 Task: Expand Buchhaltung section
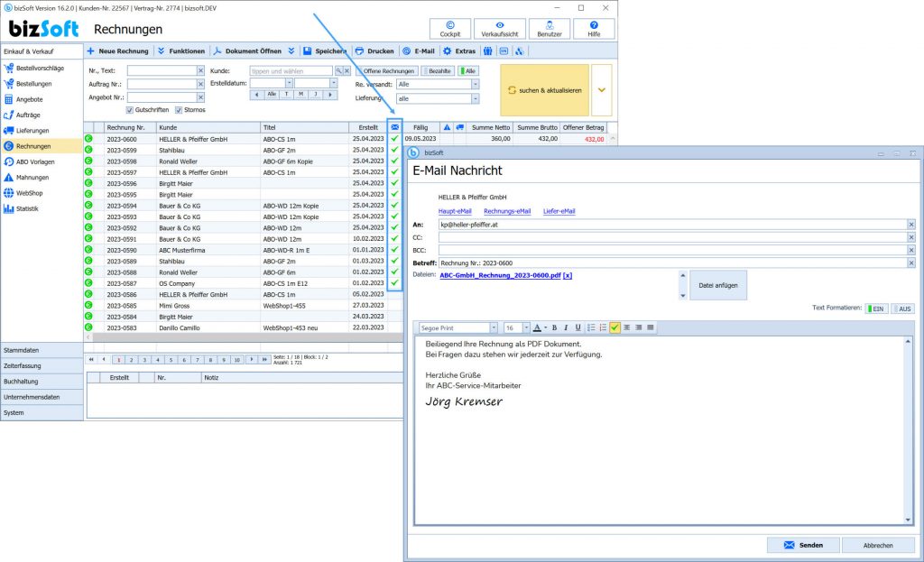click(42, 382)
